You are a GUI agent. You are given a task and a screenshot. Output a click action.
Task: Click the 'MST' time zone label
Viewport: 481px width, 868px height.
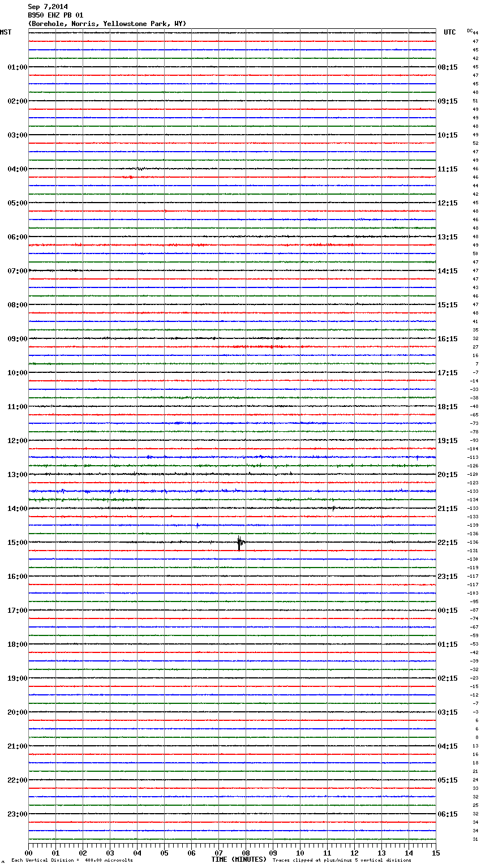(6, 32)
